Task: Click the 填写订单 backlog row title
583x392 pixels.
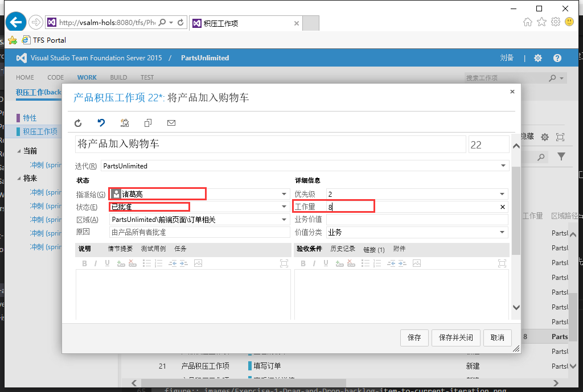Action: (x=267, y=366)
